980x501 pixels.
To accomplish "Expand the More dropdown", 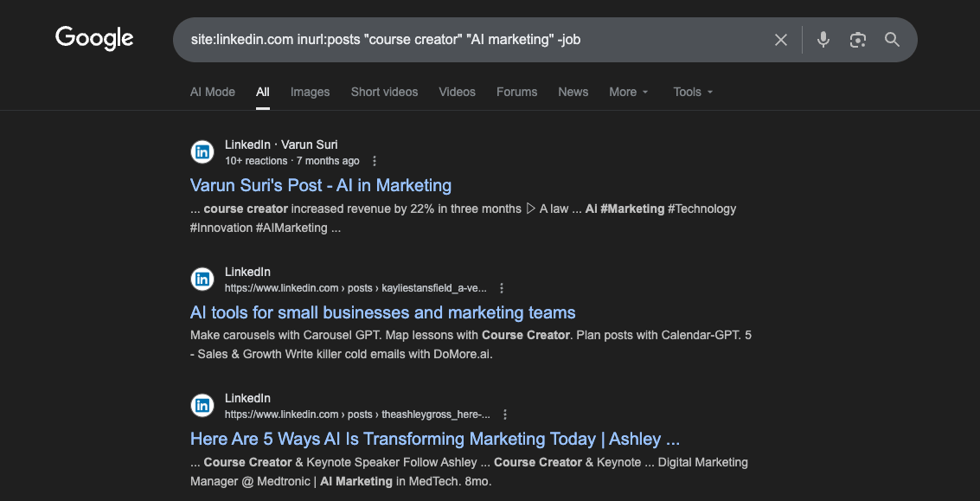I will point(629,92).
